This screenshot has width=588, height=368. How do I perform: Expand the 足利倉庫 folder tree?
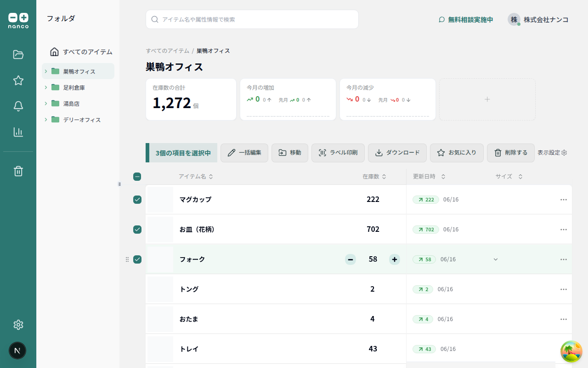(x=45, y=87)
